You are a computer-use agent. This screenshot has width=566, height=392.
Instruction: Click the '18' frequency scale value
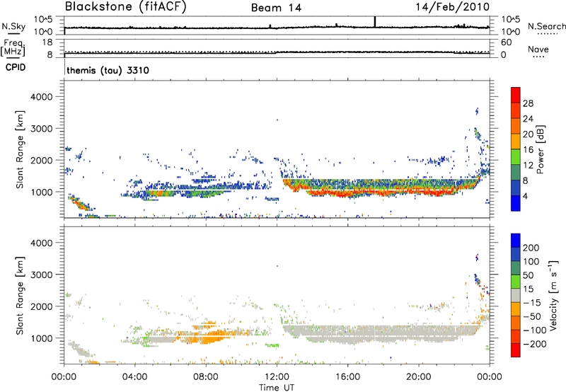pyautogui.click(x=47, y=42)
